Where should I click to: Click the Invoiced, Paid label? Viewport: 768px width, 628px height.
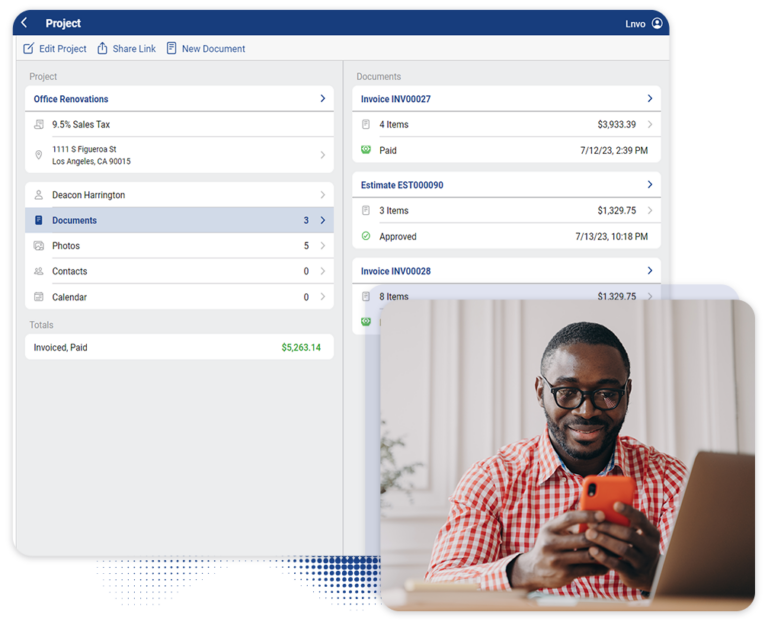tap(60, 347)
